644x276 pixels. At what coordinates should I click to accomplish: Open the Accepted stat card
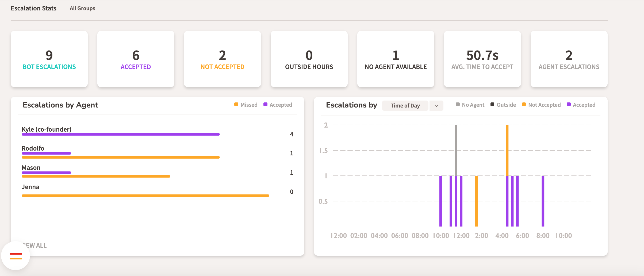click(x=136, y=59)
